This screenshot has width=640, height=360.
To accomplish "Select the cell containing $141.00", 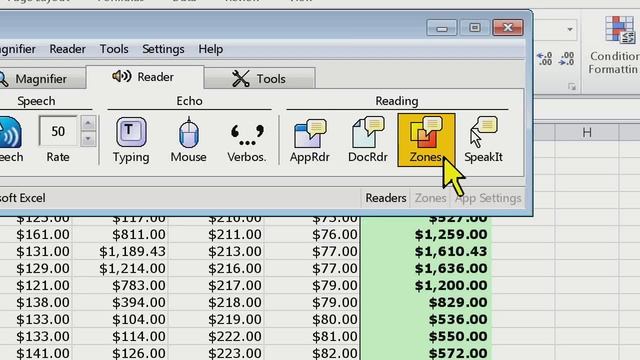I will tap(36, 353).
